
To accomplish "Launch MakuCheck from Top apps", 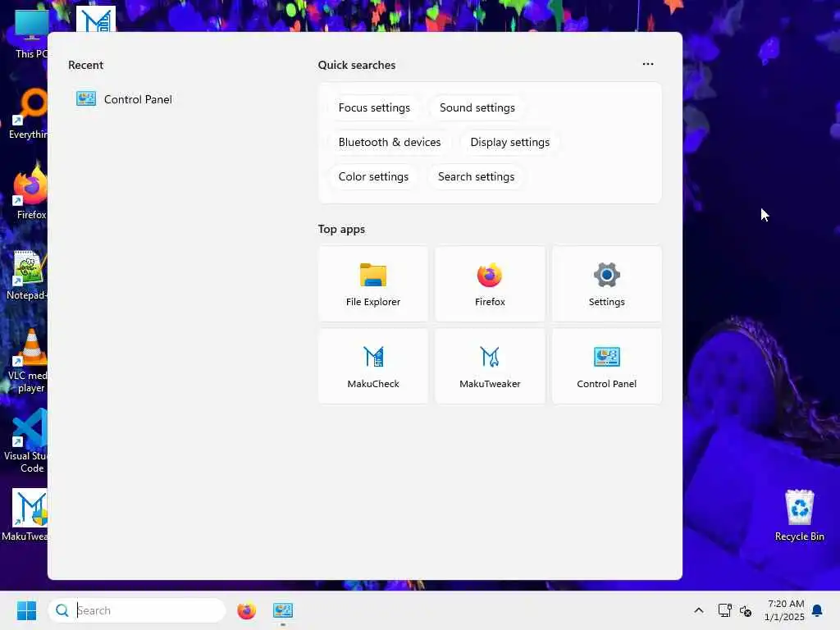I will (x=373, y=367).
